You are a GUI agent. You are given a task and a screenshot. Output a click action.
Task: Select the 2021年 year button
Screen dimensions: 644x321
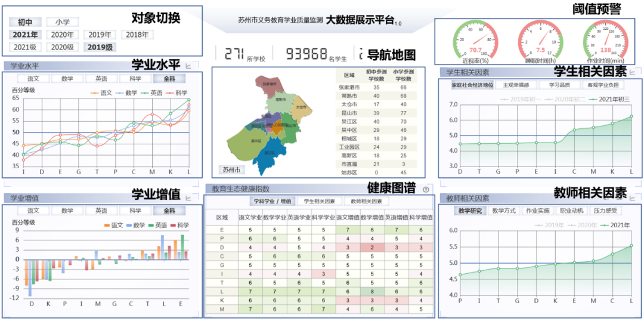pyautogui.click(x=24, y=35)
